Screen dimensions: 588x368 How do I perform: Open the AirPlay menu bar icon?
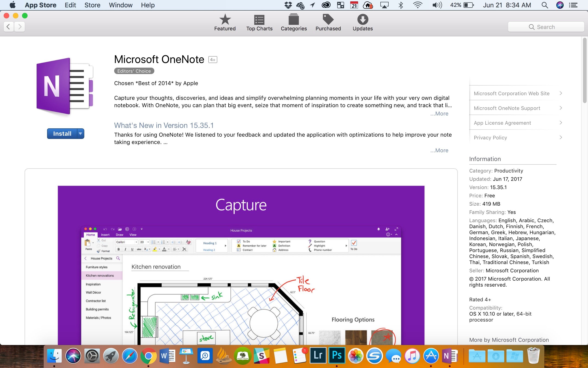[384, 5]
